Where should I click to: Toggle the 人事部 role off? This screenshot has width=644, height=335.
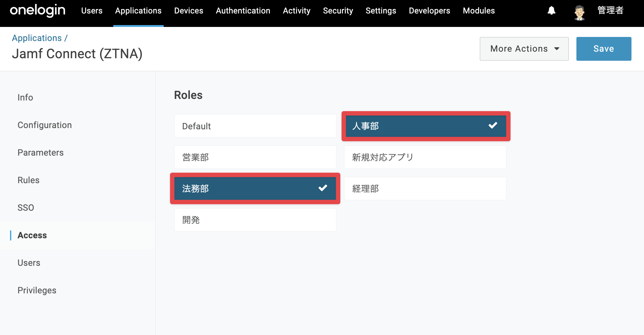(426, 126)
